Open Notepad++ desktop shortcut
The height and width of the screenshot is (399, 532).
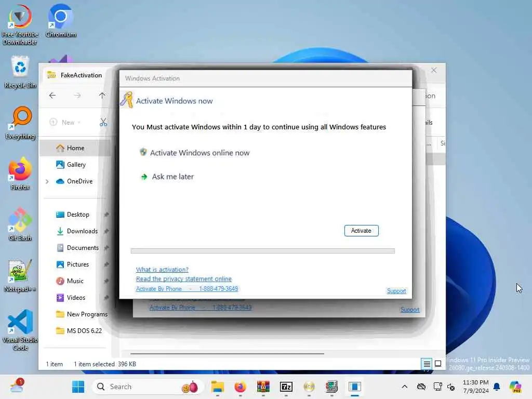pyautogui.click(x=20, y=275)
